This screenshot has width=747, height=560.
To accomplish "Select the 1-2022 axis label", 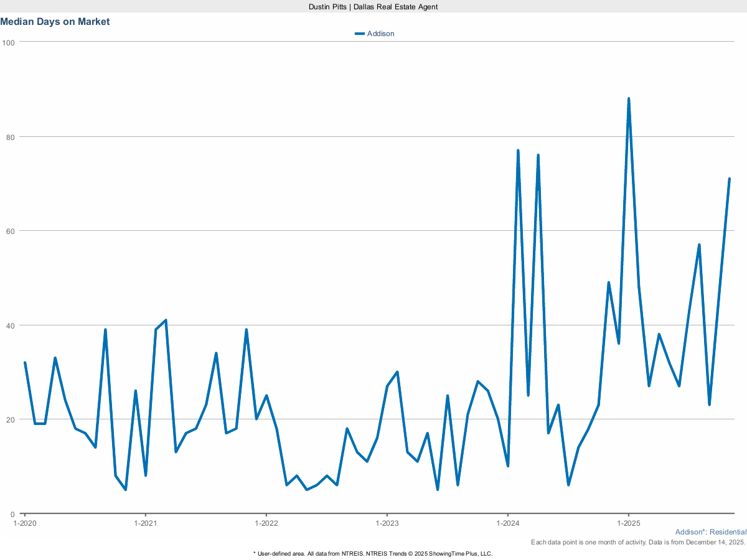I will click(x=266, y=523).
